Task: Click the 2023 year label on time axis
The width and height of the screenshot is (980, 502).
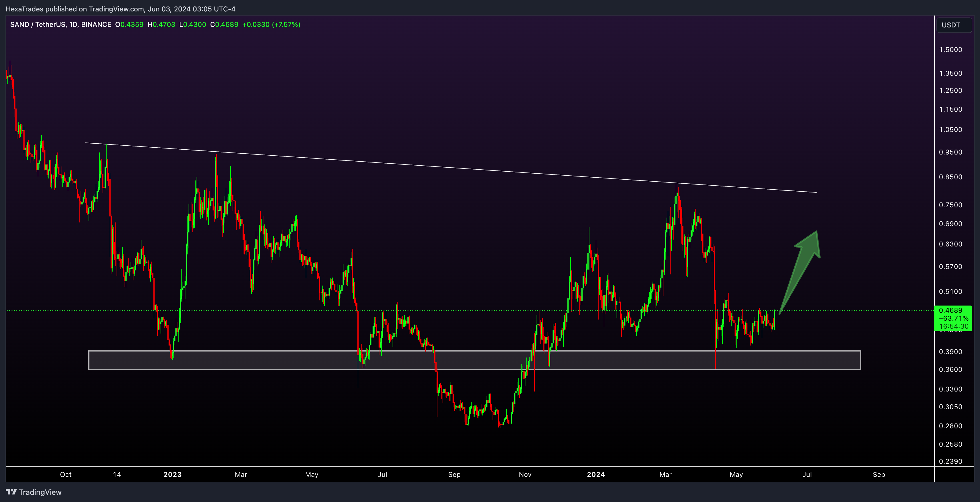Action: click(172, 475)
